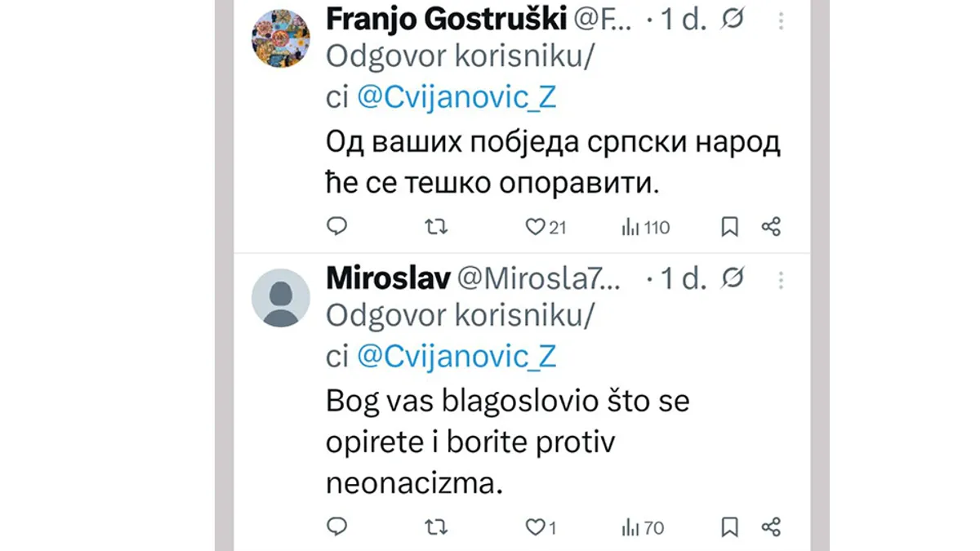Image resolution: width=980 pixels, height=551 pixels.
Task: Click the retweet icon on Franjo's tweet
Action: 436,227
